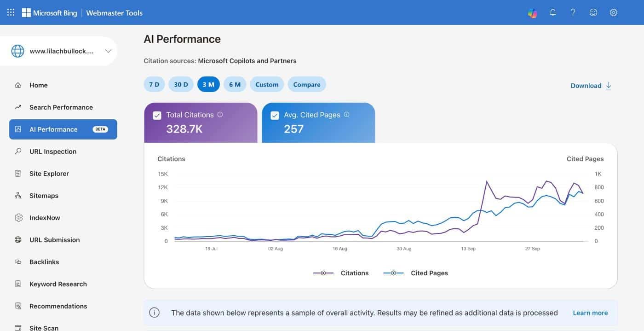The image size is (644, 331).
Task: Click Webmaster Tools header title
Action: point(115,13)
